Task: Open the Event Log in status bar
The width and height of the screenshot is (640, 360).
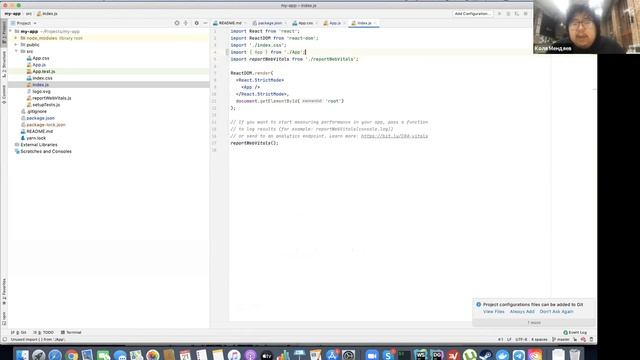Action: coord(575,333)
